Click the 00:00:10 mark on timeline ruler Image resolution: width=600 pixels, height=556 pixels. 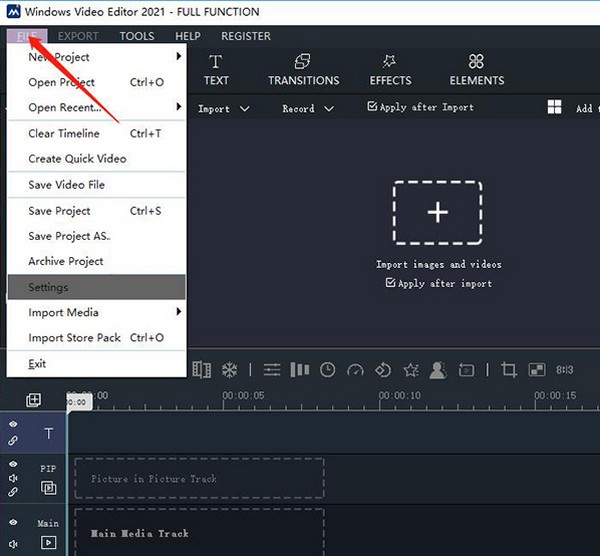[x=407, y=395]
